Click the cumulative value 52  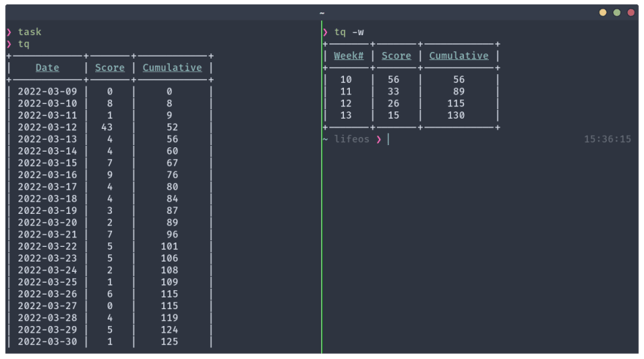click(x=172, y=127)
